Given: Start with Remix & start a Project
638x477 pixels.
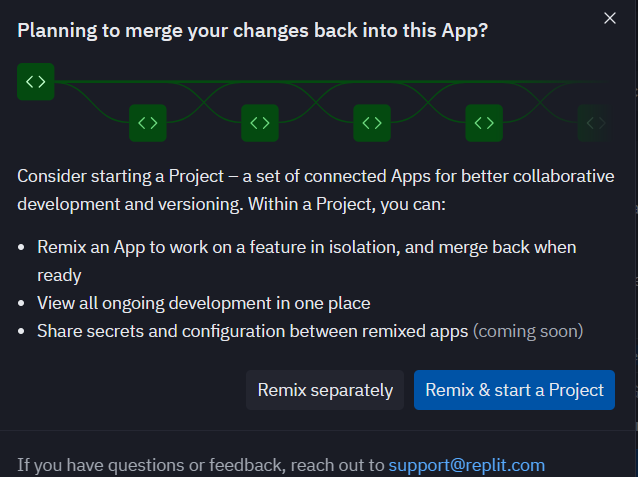Looking at the screenshot, I should point(514,390).
